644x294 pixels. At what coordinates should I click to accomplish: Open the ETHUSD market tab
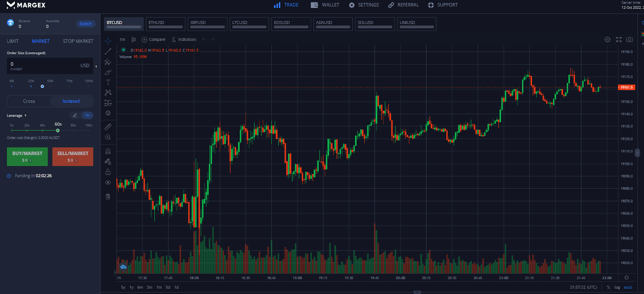tap(165, 24)
